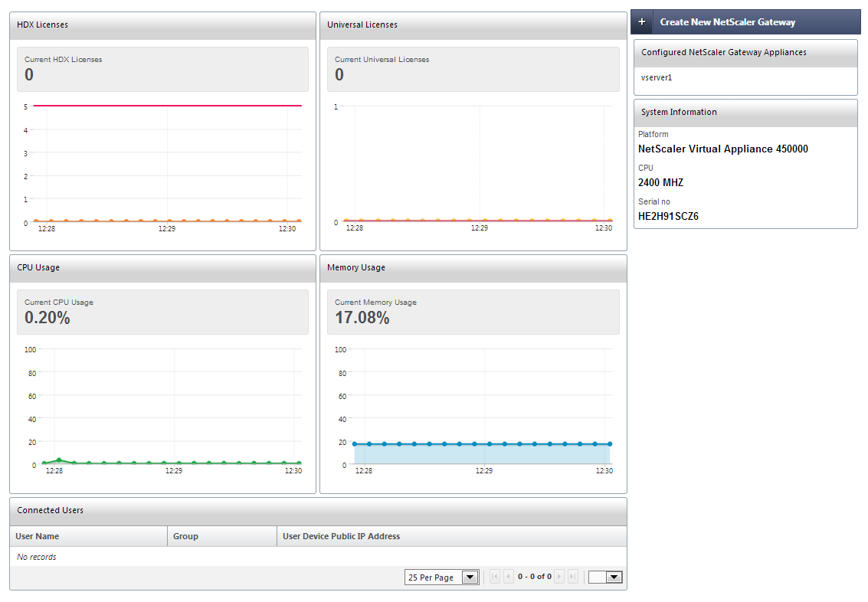Click Create New NetScaler Gateway button
The image size is (868, 602).
click(x=727, y=22)
